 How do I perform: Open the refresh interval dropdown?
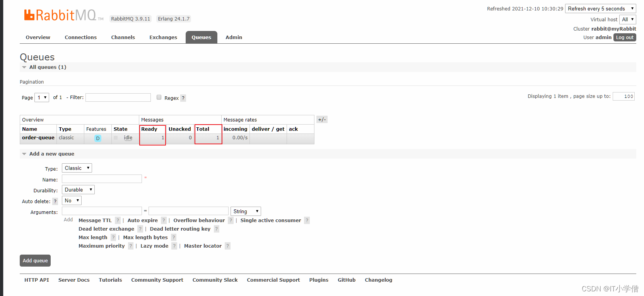[601, 9]
